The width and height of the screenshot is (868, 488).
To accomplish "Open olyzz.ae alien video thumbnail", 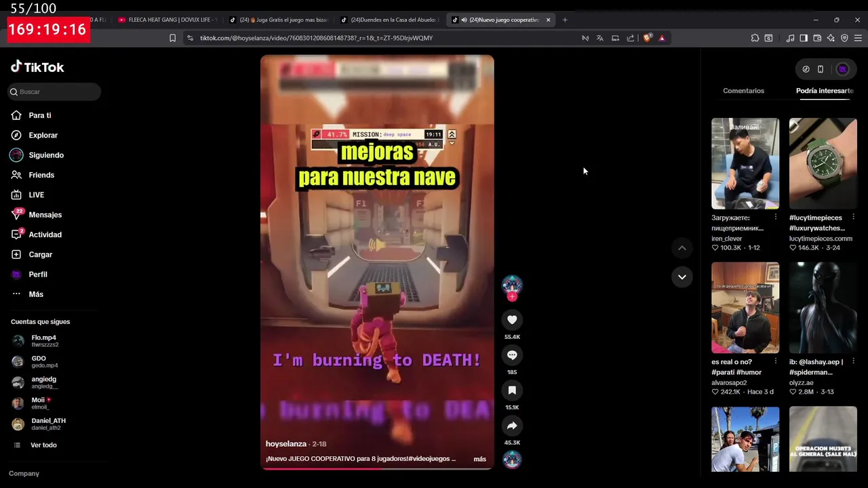I will (x=823, y=307).
